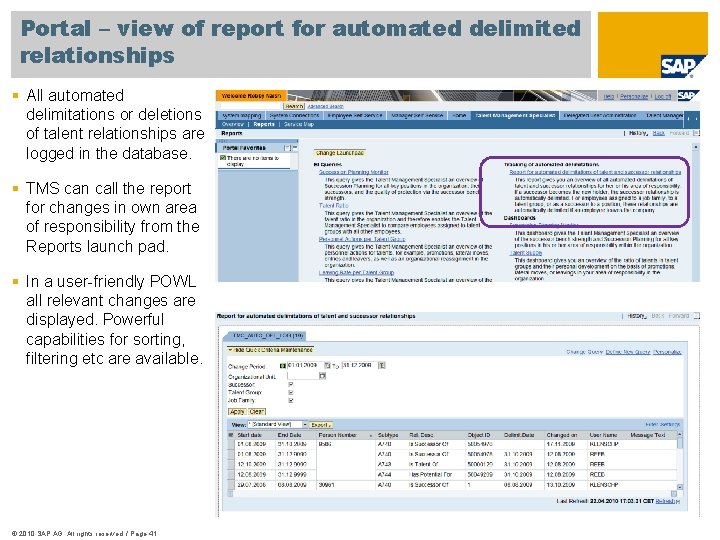Click into the portal search input field
The image size is (720, 540).
[252, 106]
